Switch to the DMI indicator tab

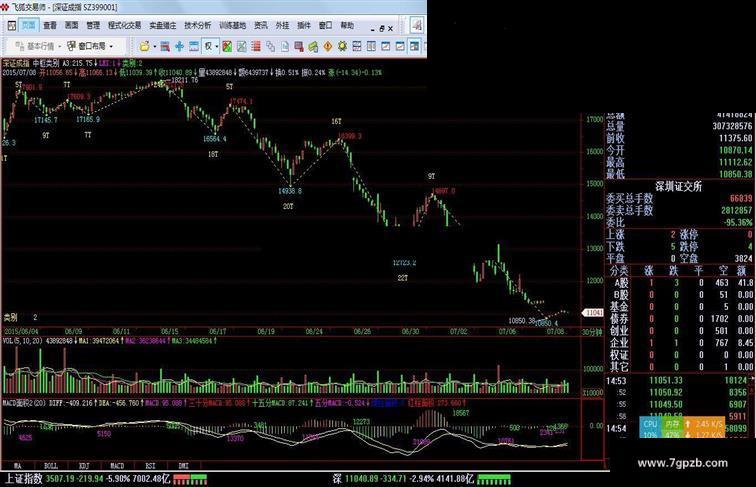(x=184, y=466)
